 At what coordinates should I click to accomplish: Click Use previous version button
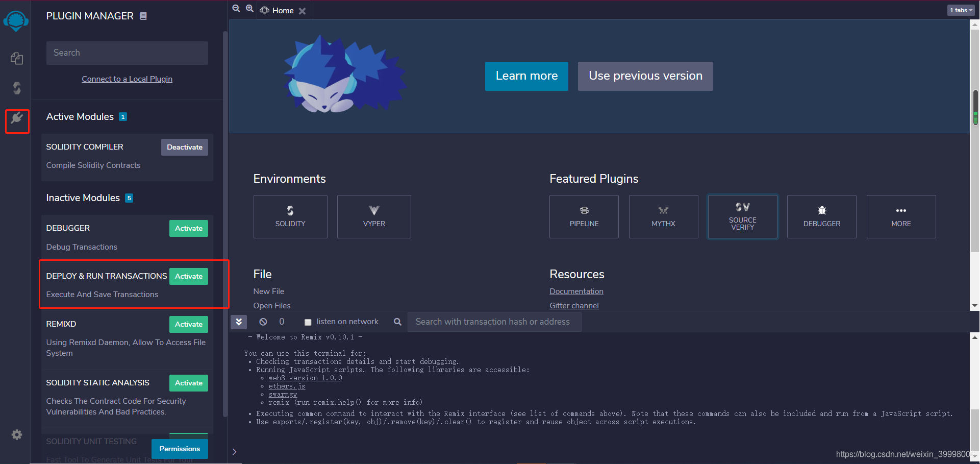[645, 76]
